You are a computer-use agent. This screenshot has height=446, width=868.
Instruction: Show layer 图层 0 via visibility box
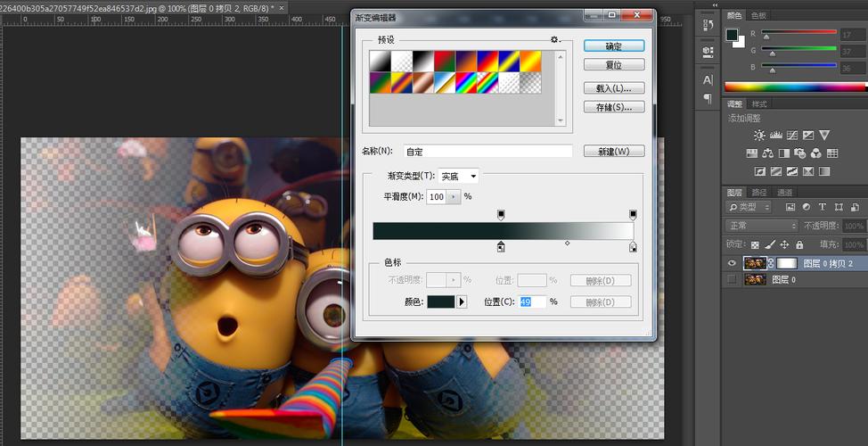pyautogui.click(x=733, y=280)
